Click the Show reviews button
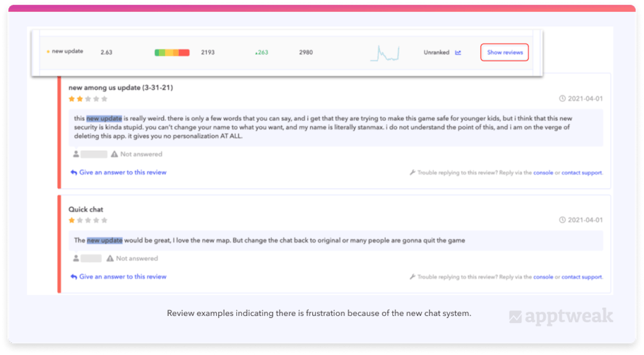The image size is (644, 355). pyautogui.click(x=504, y=53)
